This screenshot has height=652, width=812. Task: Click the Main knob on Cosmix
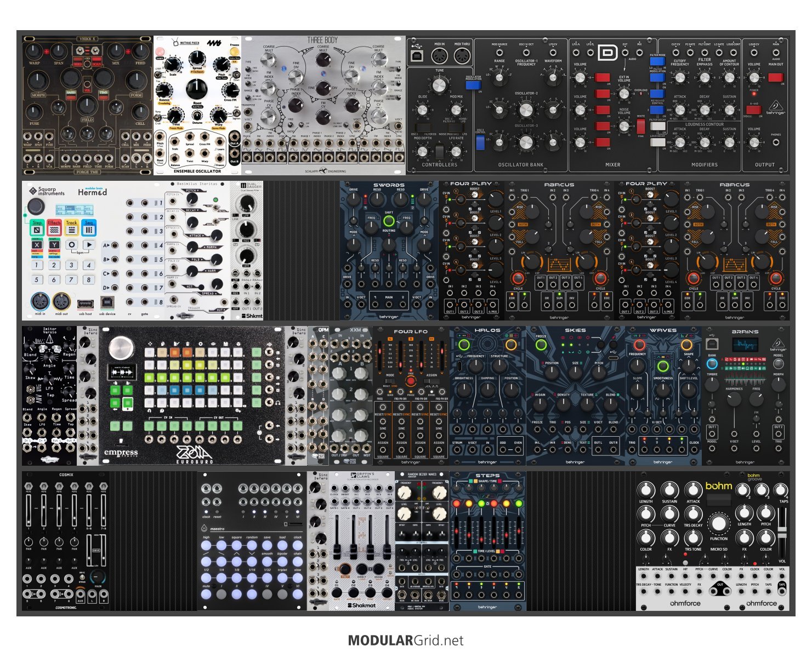pos(98,577)
